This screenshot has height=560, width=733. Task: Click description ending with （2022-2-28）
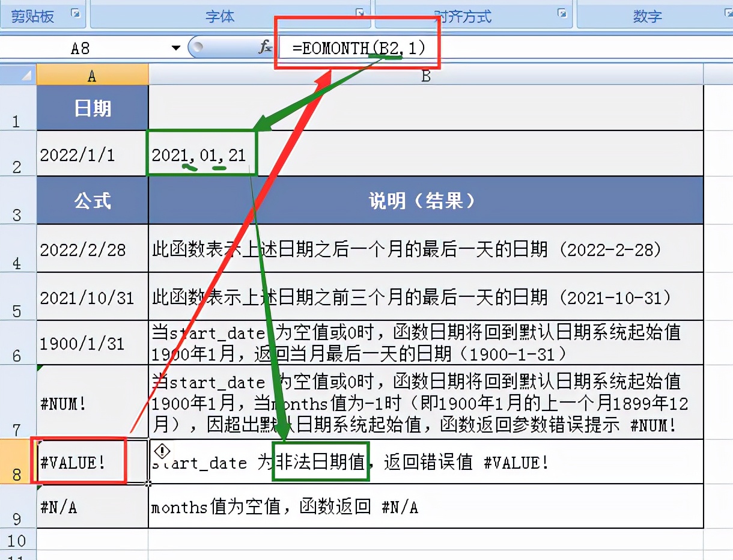coord(425,249)
